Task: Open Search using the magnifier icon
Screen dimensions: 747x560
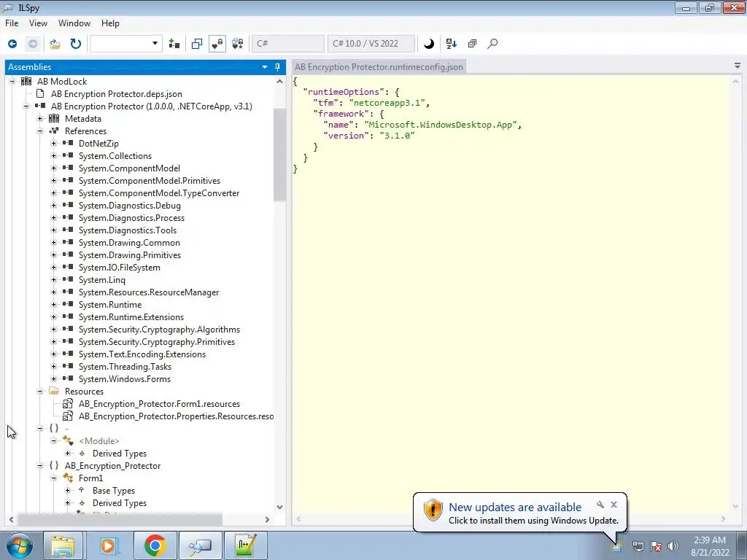Action: [492, 44]
